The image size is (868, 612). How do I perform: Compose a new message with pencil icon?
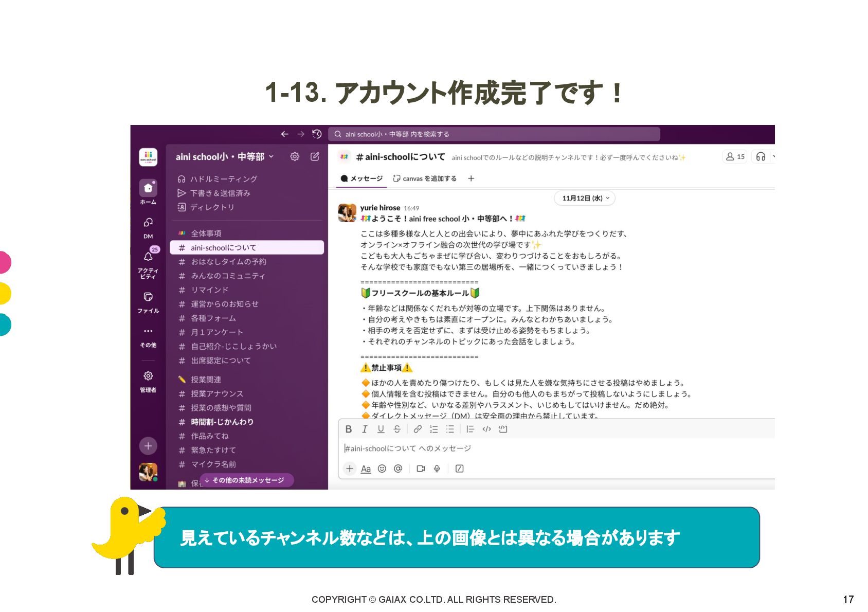pos(315,157)
